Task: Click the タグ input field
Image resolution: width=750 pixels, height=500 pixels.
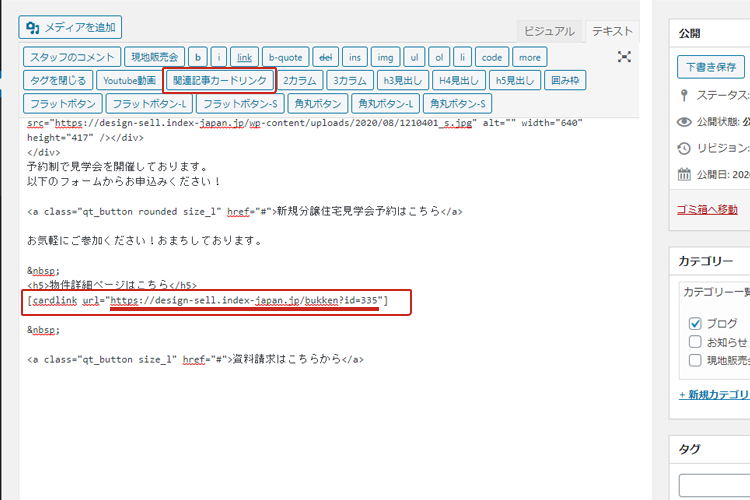Action: 714,485
